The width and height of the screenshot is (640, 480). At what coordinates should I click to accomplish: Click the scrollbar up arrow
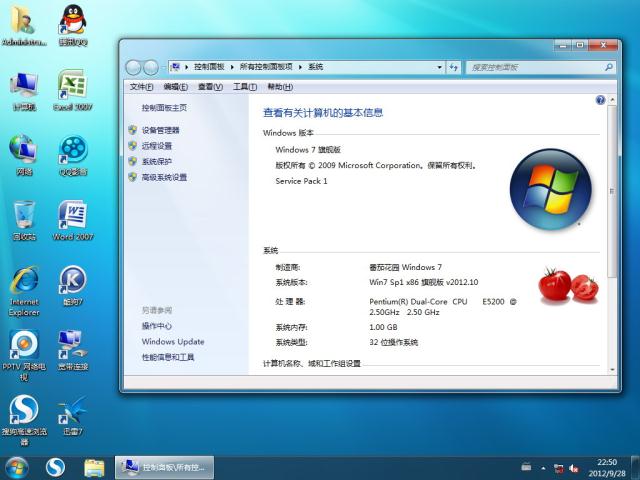pos(612,99)
